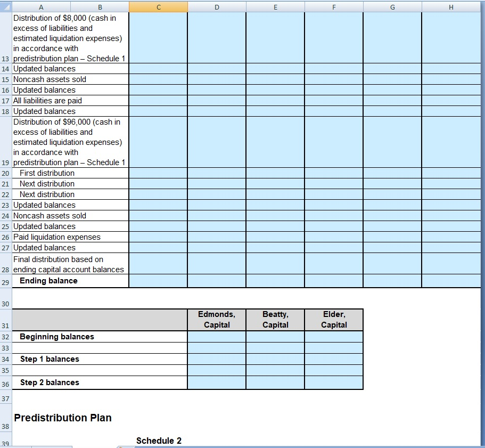
Task: Select column B header
Action: click(100, 7)
